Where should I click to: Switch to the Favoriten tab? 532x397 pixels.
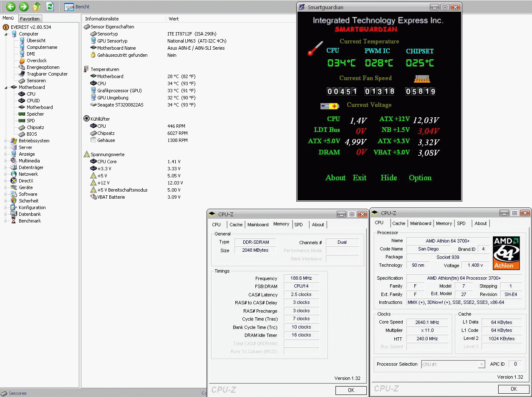tap(30, 19)
